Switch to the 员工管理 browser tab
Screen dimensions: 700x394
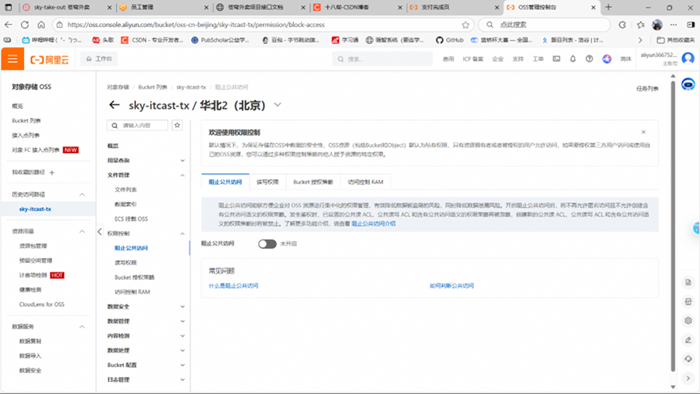(164, 7)
